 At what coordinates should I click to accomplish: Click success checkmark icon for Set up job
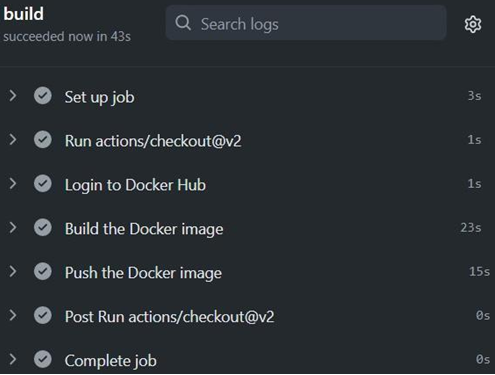point(43,96)
